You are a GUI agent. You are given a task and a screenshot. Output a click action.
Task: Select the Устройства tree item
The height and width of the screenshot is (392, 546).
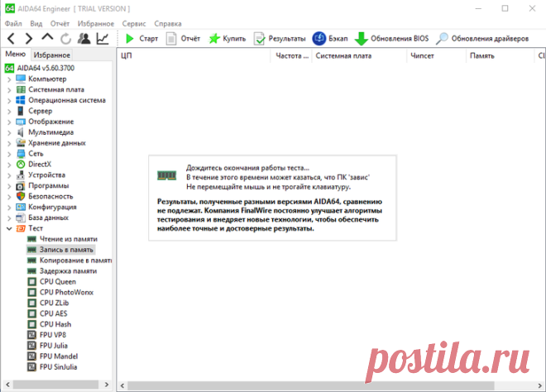(x=41, y=175)
